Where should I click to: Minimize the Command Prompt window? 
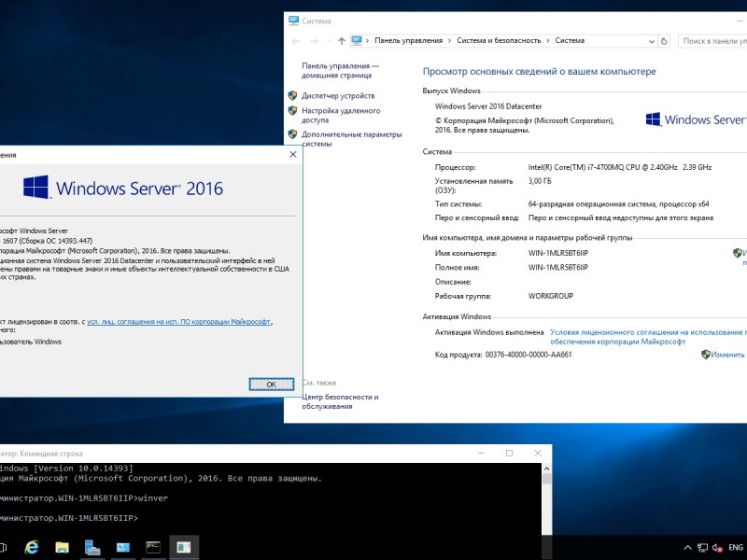(x=481, y=454)
